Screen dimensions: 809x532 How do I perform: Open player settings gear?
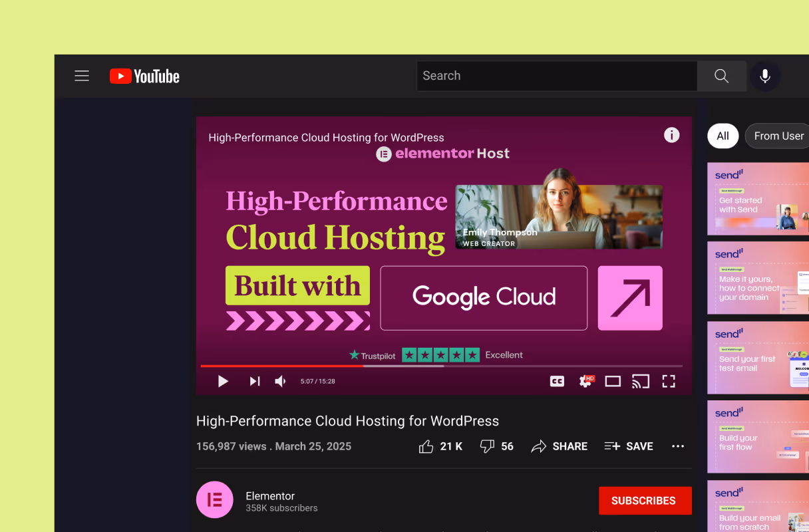pyautogui.click(x=585, y=381)
